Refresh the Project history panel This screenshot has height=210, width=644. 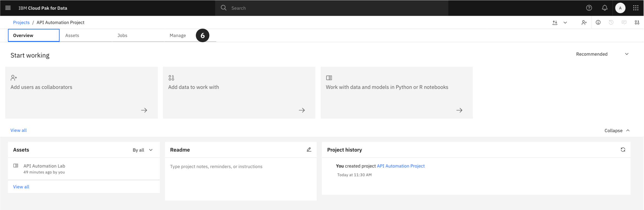click(623, 149)
